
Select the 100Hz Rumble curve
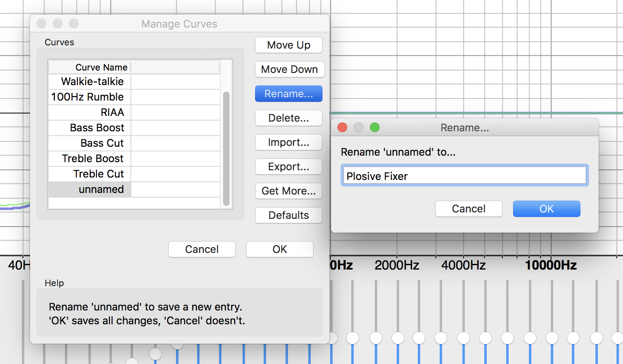coord(87,97)
